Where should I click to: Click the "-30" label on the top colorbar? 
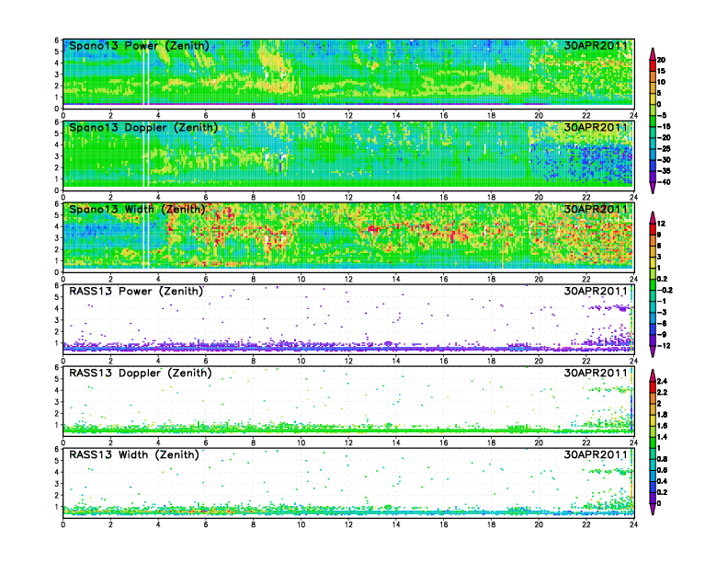click(664, 160)
